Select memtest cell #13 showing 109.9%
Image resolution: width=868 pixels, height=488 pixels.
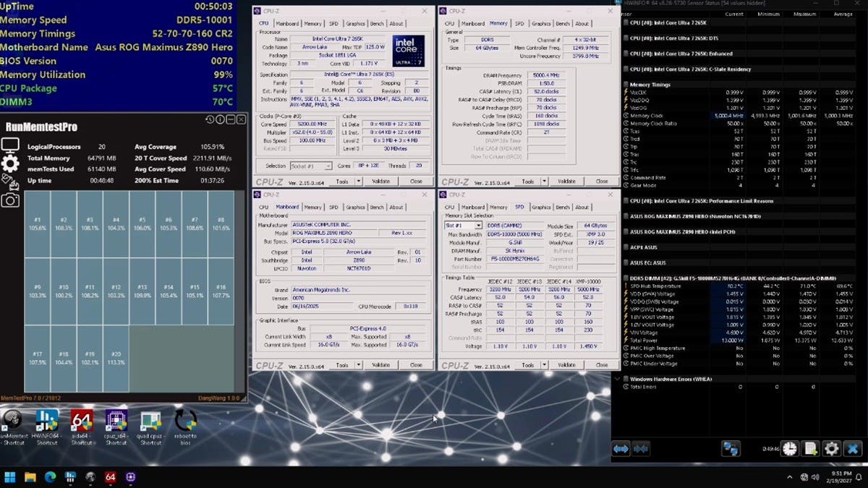point(142,291)
